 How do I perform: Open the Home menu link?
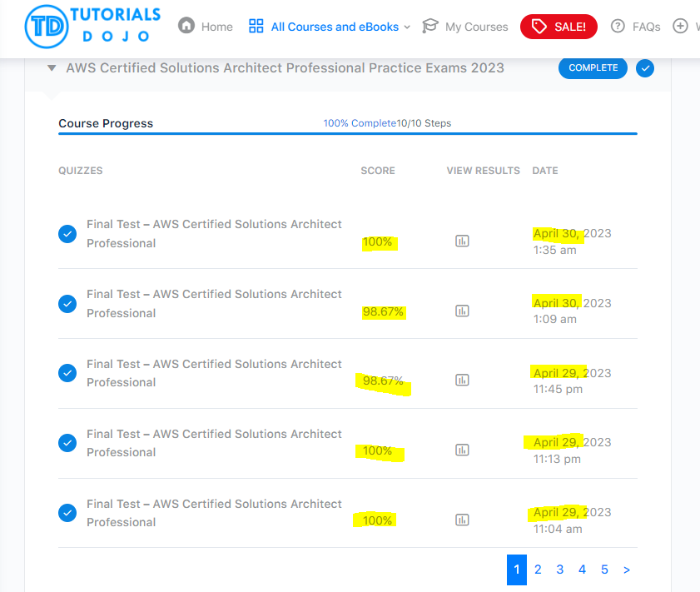coord(216,27)
